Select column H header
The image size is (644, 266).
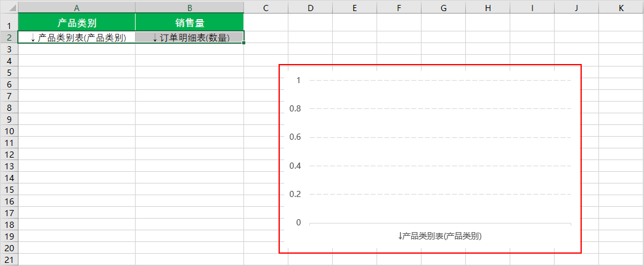point(487,7)
